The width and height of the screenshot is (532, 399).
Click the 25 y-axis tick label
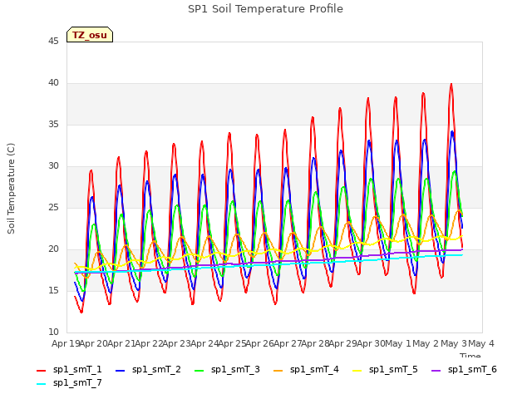(53, 208)
